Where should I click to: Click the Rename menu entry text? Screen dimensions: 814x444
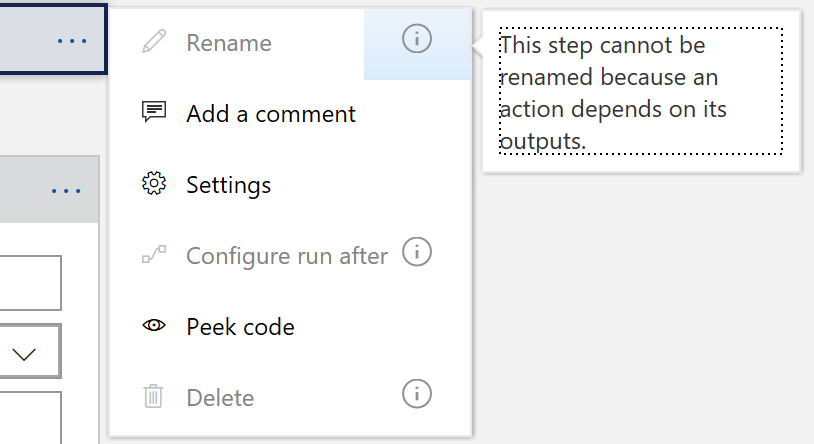pos(229,43)
